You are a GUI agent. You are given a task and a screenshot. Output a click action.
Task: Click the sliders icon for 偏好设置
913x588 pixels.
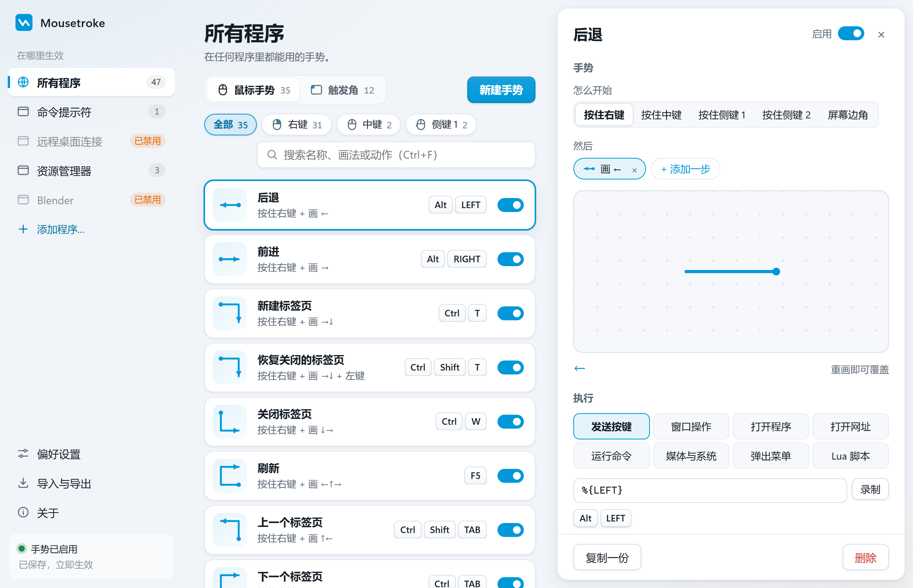(23, 454)
